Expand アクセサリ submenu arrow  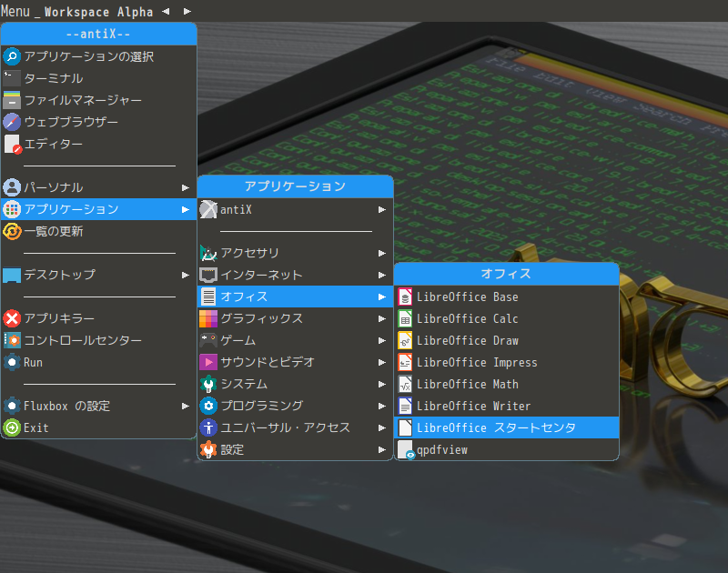pyautogui.click(x=382, y=253)
